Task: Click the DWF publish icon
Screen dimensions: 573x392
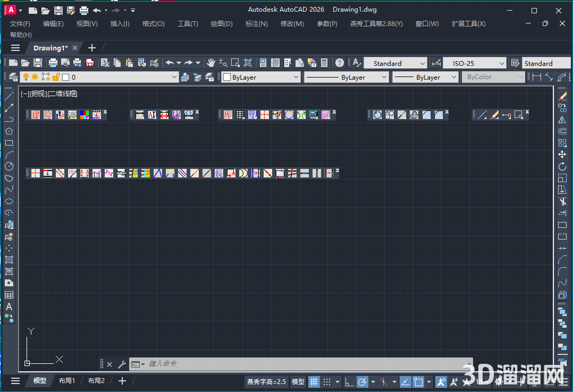Action: pos(90,63)
